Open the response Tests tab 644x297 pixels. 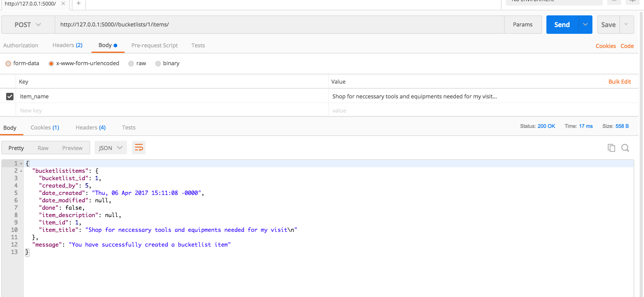(129, 127)
